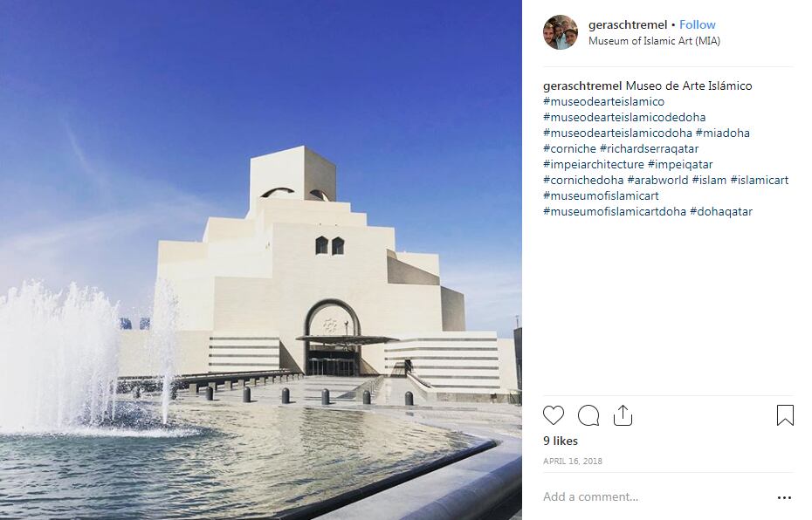Open the #impeiarchitecture hashtag
The width and height of the screenshot is (812, 520).
594,165
